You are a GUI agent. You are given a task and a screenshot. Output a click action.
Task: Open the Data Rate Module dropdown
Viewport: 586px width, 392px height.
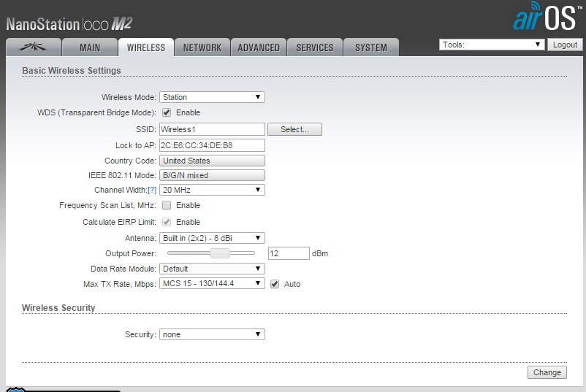212,269
